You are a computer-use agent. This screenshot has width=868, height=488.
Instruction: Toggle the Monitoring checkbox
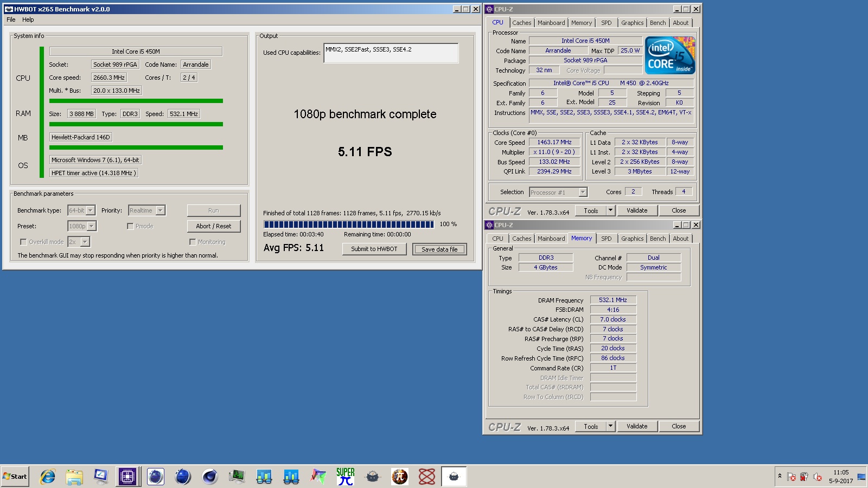click(x=193, y=242)
